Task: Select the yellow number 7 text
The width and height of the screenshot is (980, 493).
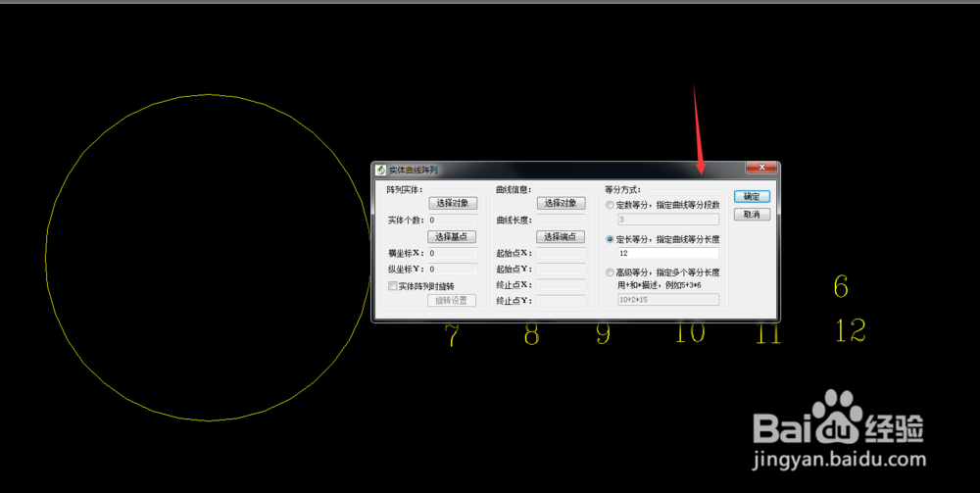Action: coord(451,335)
